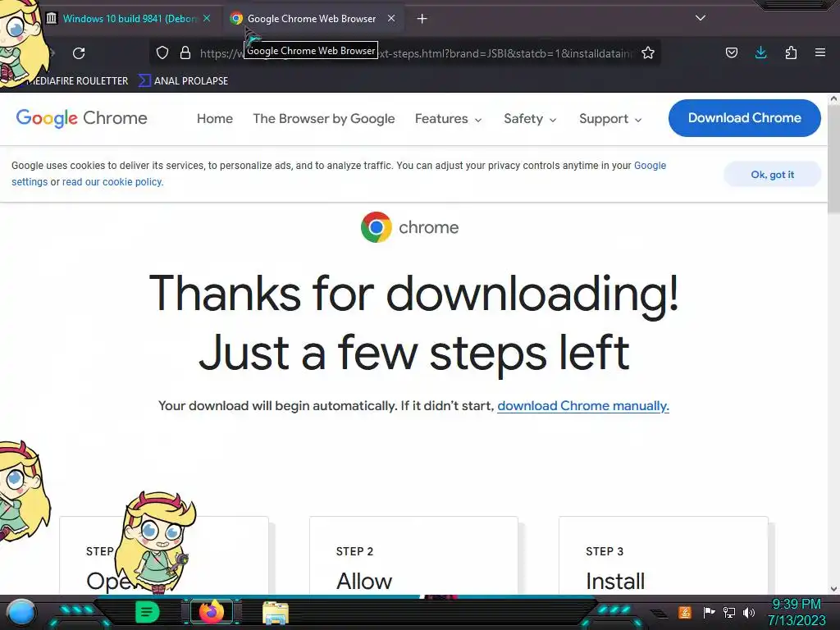The height and width of the screenshot is (630, 840).
Task: Open the tracking protection shield icon
Action: 162,53
